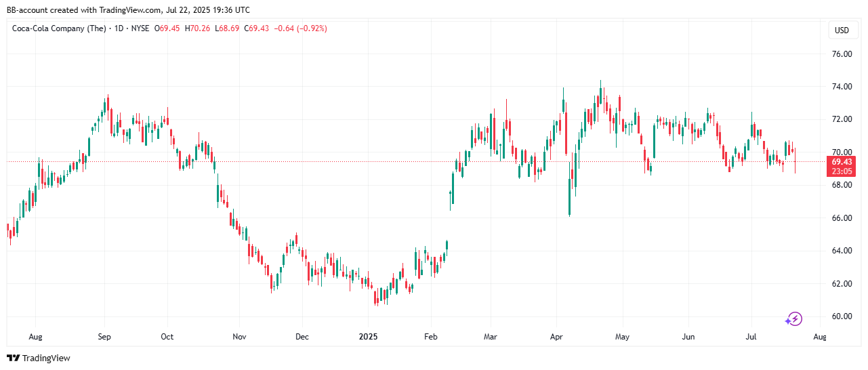Click the Apr label on time axis
This screenshot has height=370, width=868.
tap(556, 336)
